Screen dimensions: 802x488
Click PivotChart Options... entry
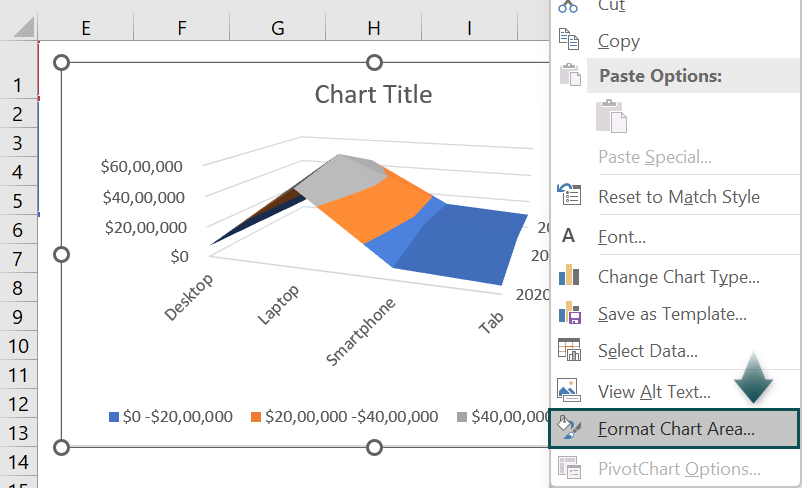[x=679, y=469]
